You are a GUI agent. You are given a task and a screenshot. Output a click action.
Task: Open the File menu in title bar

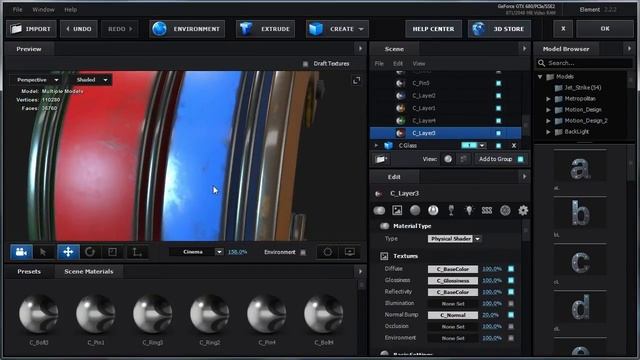pyautogui.click(x=18, y=9)
